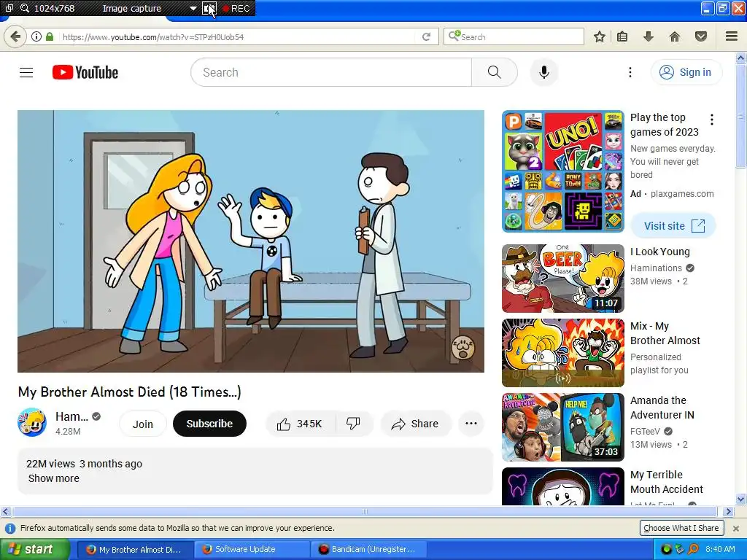Click plaxgames.com ad link
The image size is (747, 560).
(x=682, y=194)
